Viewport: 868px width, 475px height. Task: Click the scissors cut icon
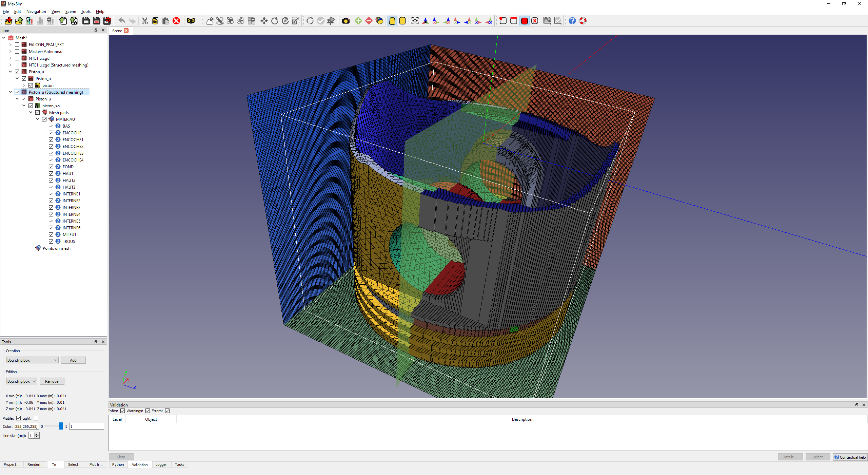pos(145,21)
